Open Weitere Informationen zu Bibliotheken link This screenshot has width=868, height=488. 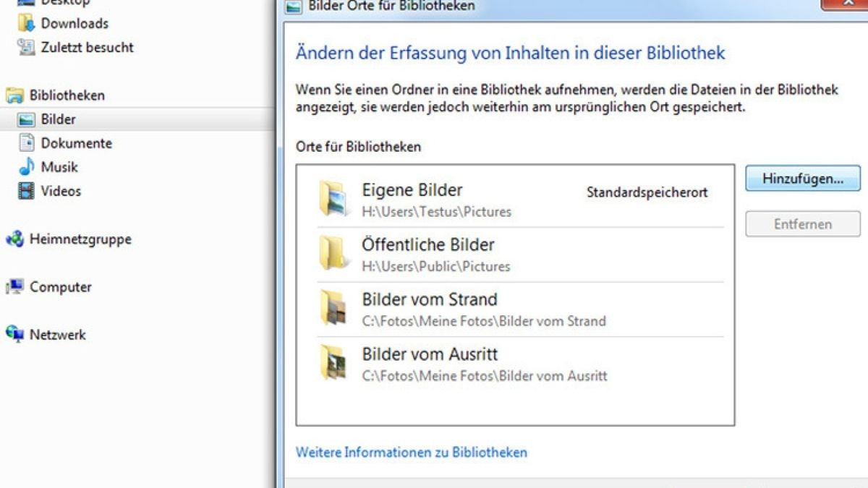pyautogui.click(x=412, y=453)
